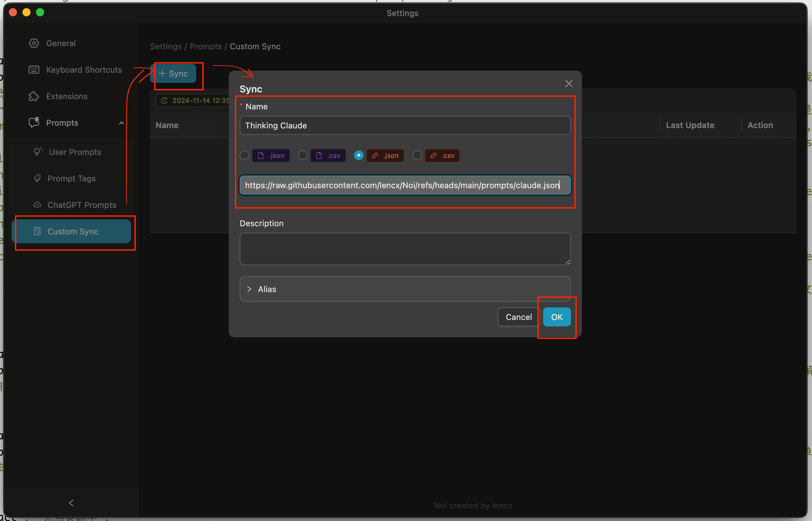
Task: Click the Prompt Tags tag icon
Action: [37, 178]
